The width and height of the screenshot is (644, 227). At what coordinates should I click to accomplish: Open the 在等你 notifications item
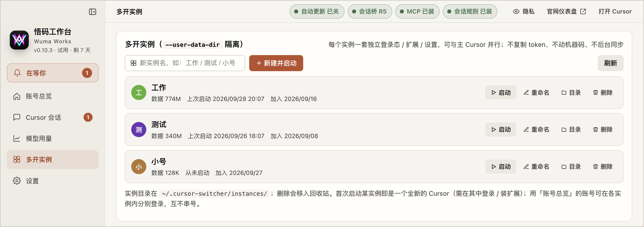(x=52, y=73)
